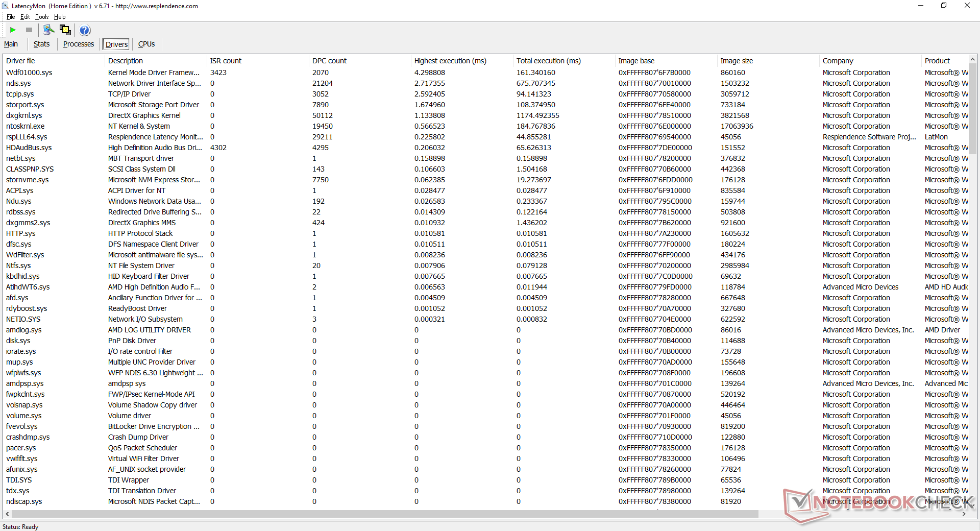Click the Resplendence Software Proj... company cell
Screen dimensions: 980x531
click(x=869, y=137)
